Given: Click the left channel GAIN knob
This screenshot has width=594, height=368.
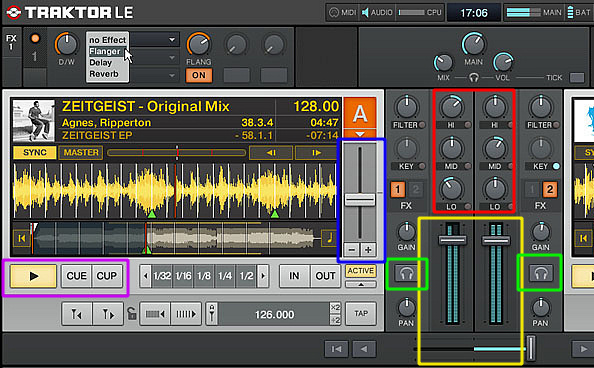Looking at the screenshot, I should pyautogui.click(x=406, y=232).
